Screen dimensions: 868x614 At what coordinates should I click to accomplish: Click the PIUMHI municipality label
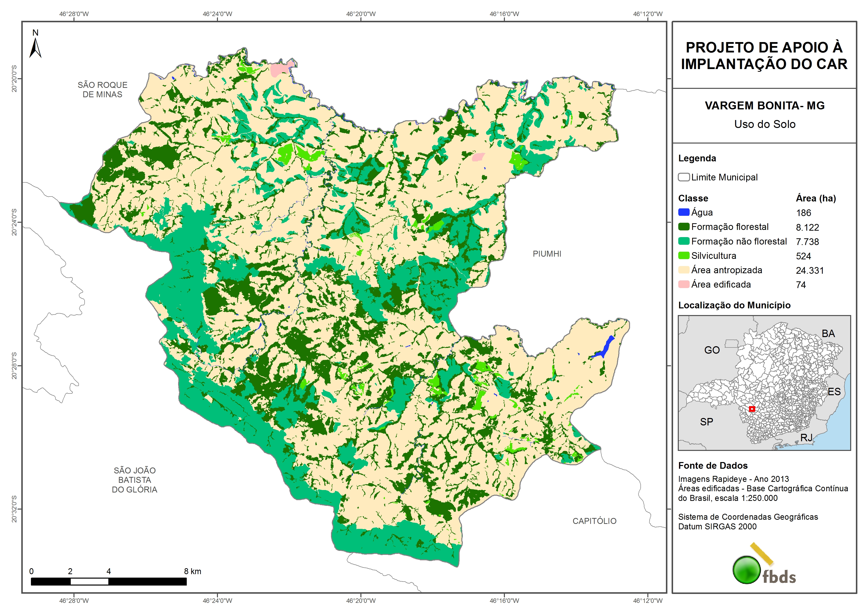pos(547,254)
